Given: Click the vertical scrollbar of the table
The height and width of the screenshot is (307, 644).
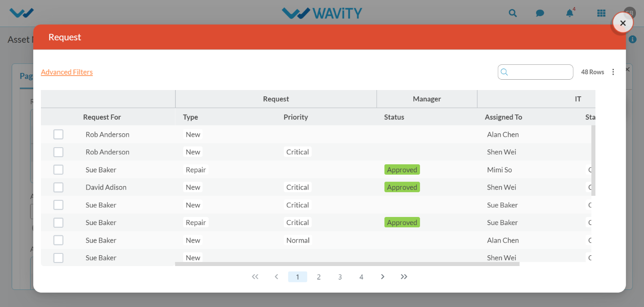Looking at the screenshot, I should 593,161.
